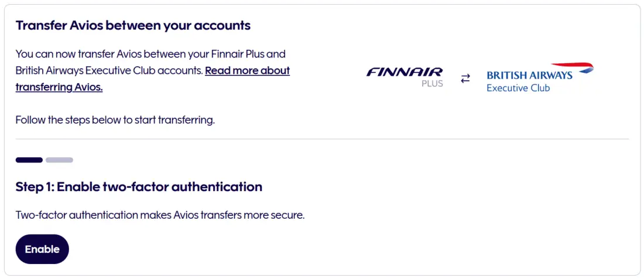Click the text about making Avios transfers more secure
Image resolution: width=644 pixels, height=278 pixels.
[160, 215]
